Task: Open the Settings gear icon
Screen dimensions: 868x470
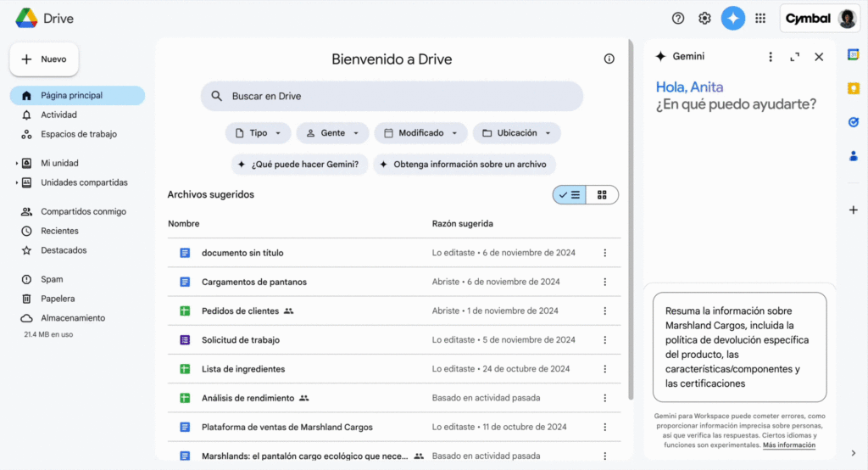Action: tap(704, 19)
